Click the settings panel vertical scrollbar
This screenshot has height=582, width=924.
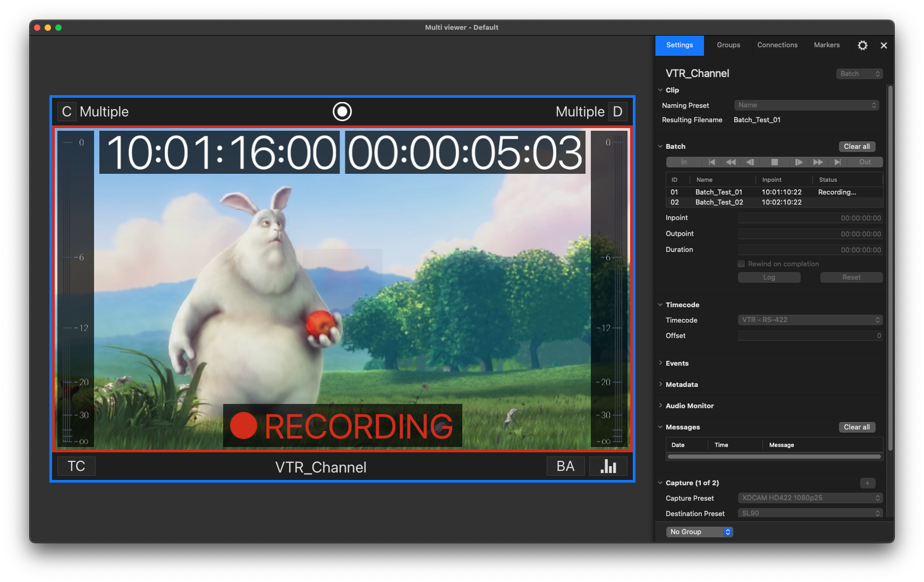pyautogui.click(x=890, y=268)
